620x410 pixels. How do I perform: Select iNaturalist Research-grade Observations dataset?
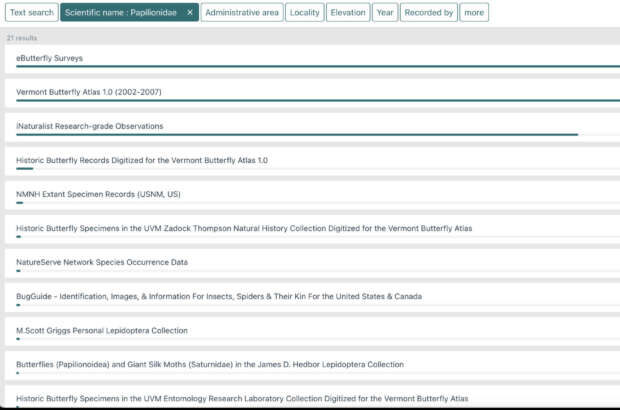coord(90,126)
